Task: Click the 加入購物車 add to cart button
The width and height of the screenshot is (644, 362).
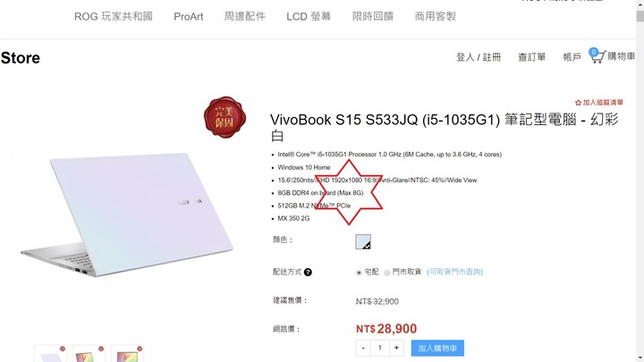Action: [x=437, y=348]
